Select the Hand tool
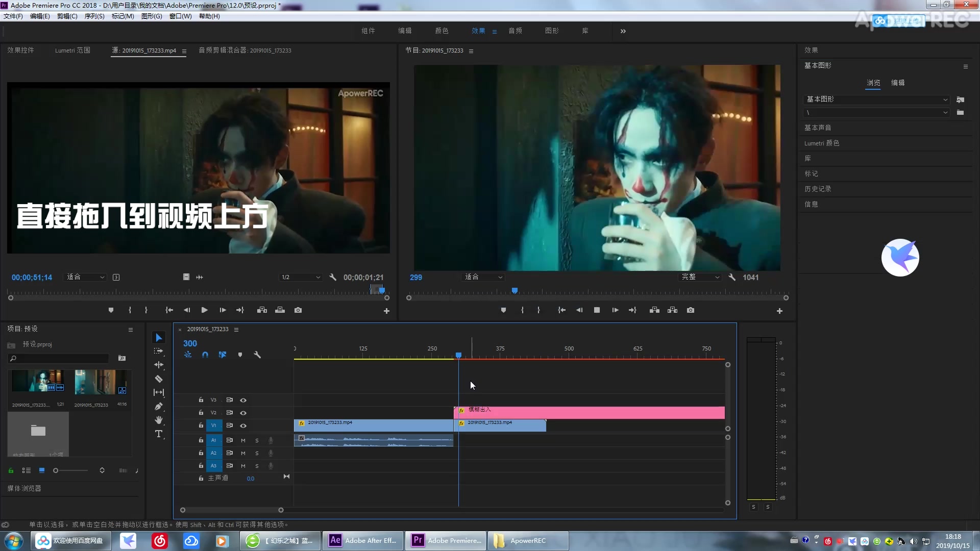Viewport: 980px width, 551px height. 159,420
